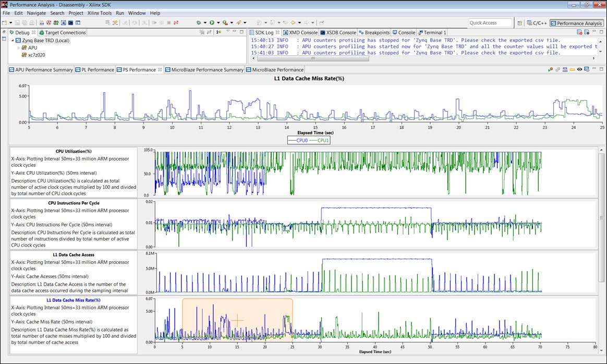Switch to APU Performance Summary tab
607x364 pixels.
point(41,70)
